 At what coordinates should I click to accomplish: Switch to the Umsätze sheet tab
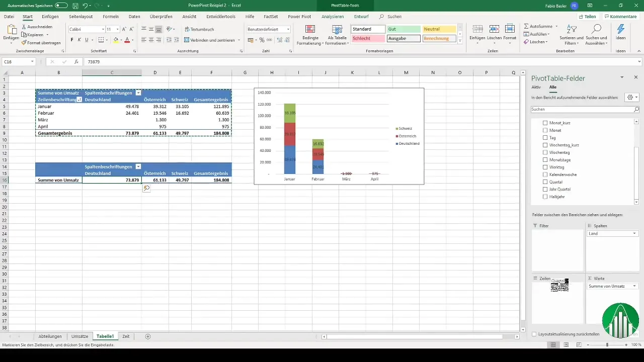point(80,336)
